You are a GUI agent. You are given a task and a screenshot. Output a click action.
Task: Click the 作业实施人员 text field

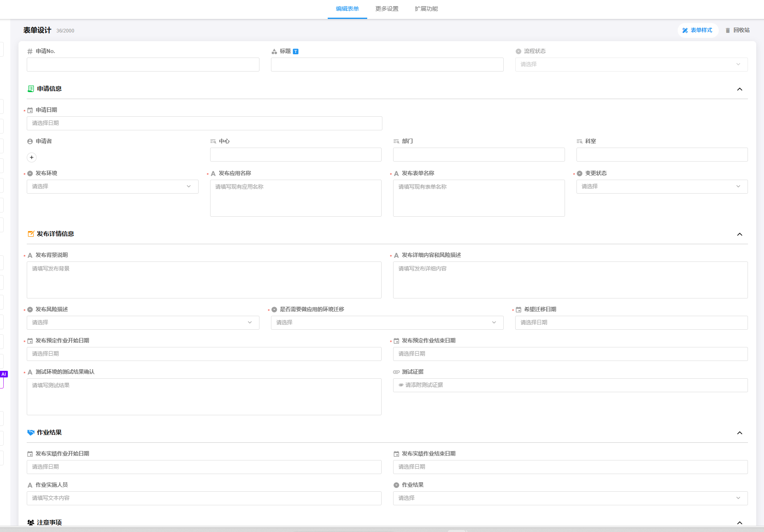(204, 498)
